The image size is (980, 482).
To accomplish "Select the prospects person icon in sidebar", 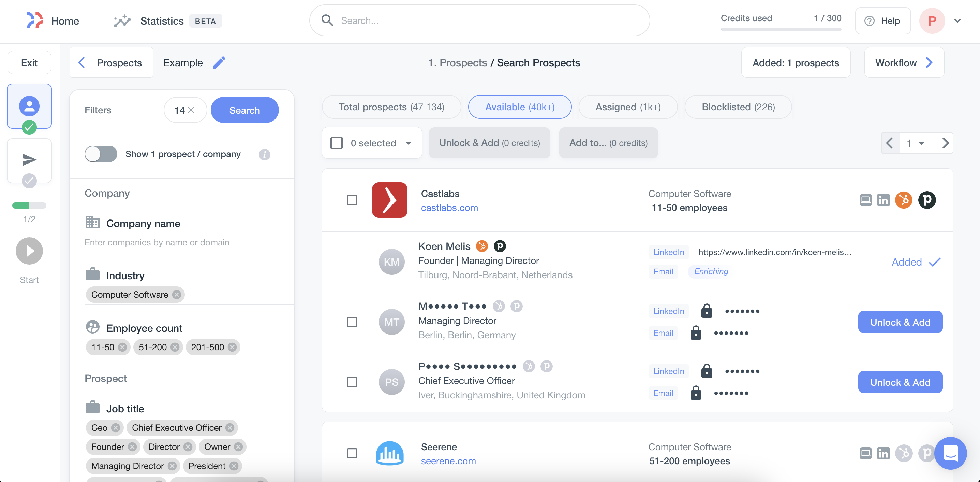I will tap(29, 106).
